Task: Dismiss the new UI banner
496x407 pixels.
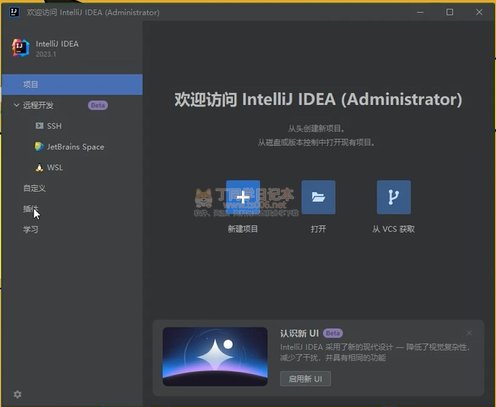Action: pos(469,333)
